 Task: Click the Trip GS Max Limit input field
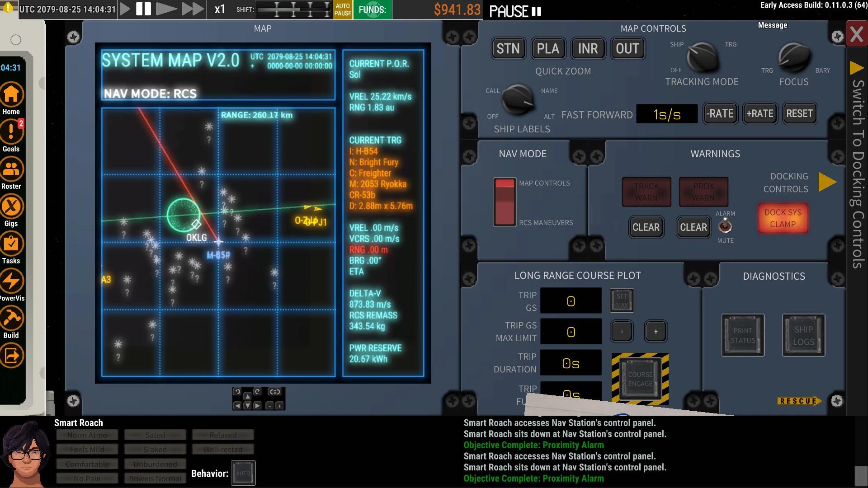tap(570, 331)
